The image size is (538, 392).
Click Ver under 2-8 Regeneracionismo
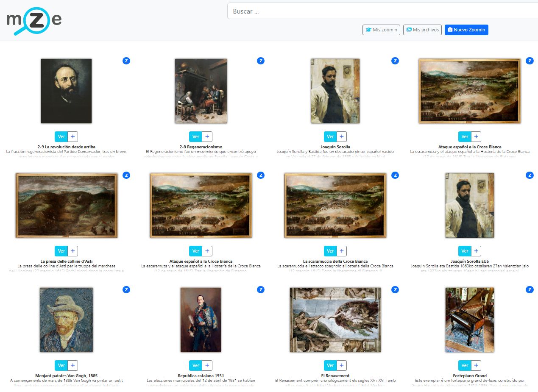coord(195,136)
